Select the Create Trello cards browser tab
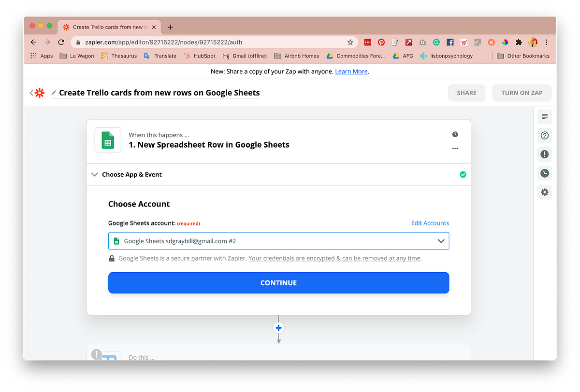Screen dimensions: 580x392 [109, 27]
